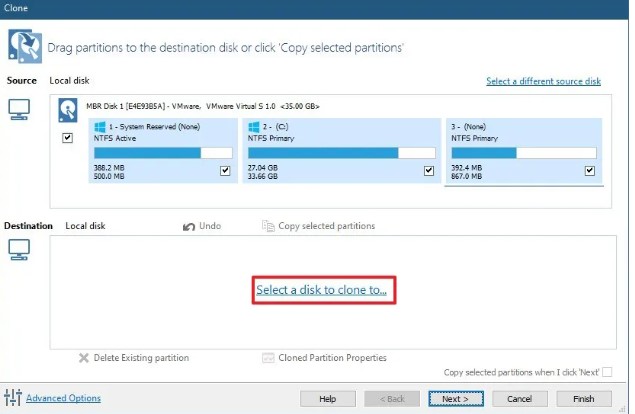Click Delete Existing partition label
The width and height of the screenshot is (635, 414).
tap(141, 358)
